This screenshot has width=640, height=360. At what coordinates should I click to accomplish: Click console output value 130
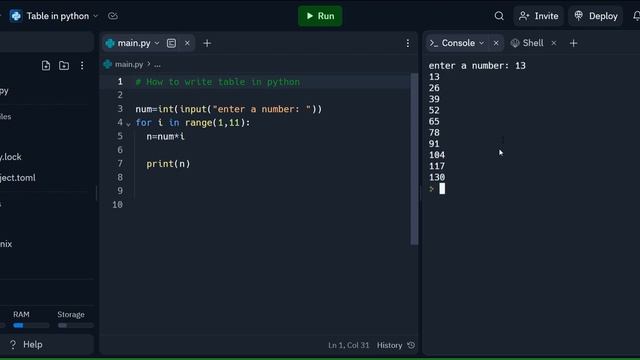click(437, 177)
